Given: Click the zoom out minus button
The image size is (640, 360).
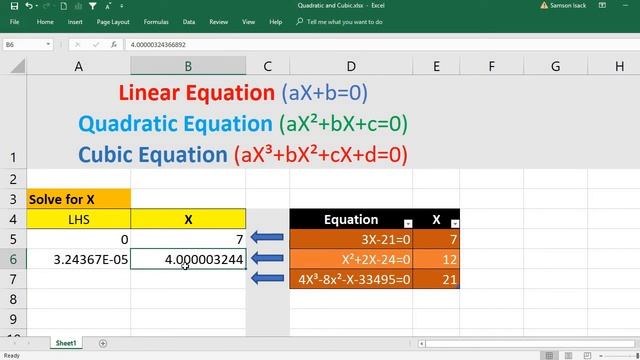Looking at the screenshot, I should click(601, 356).
